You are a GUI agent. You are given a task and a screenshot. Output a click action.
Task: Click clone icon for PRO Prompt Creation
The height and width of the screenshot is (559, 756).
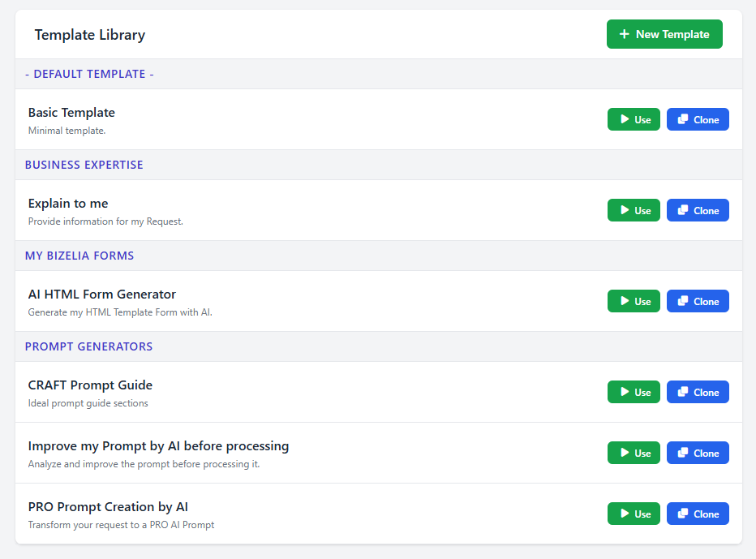coord(683,514)
